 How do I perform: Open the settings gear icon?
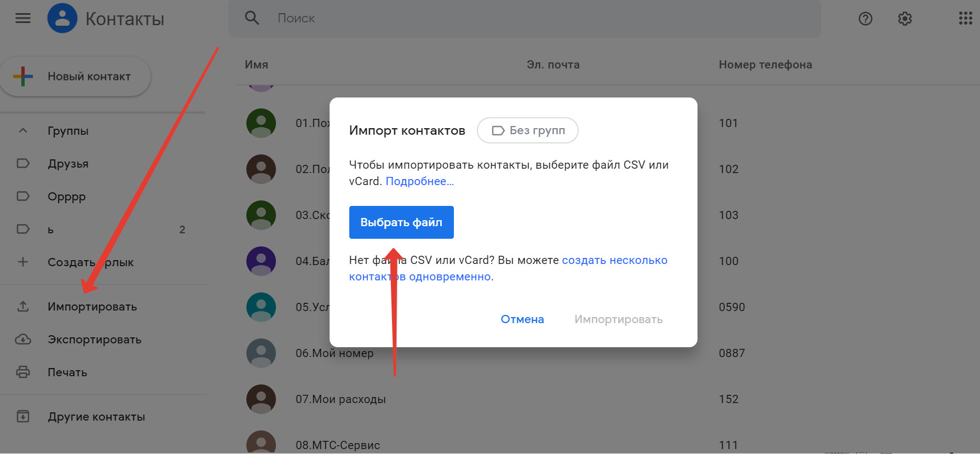[905, 19]
